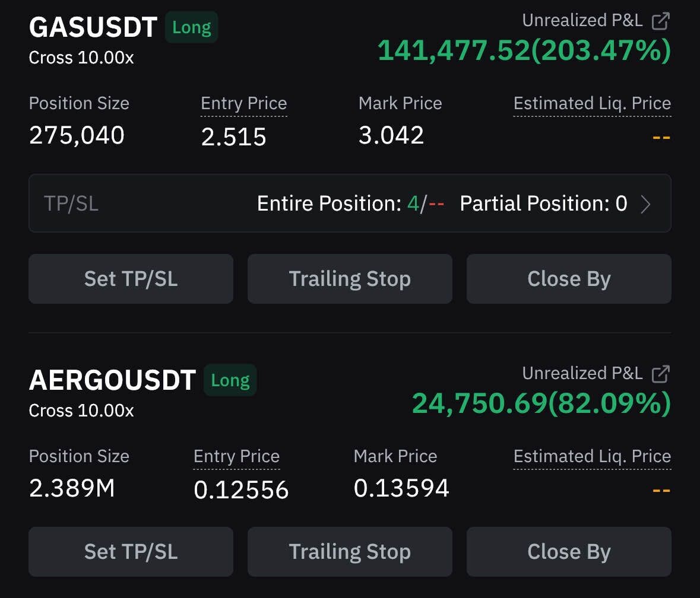Tap GASUSDT Entry Price label
700x598 pixels.
pyautogui.click(x=243, y=103)
